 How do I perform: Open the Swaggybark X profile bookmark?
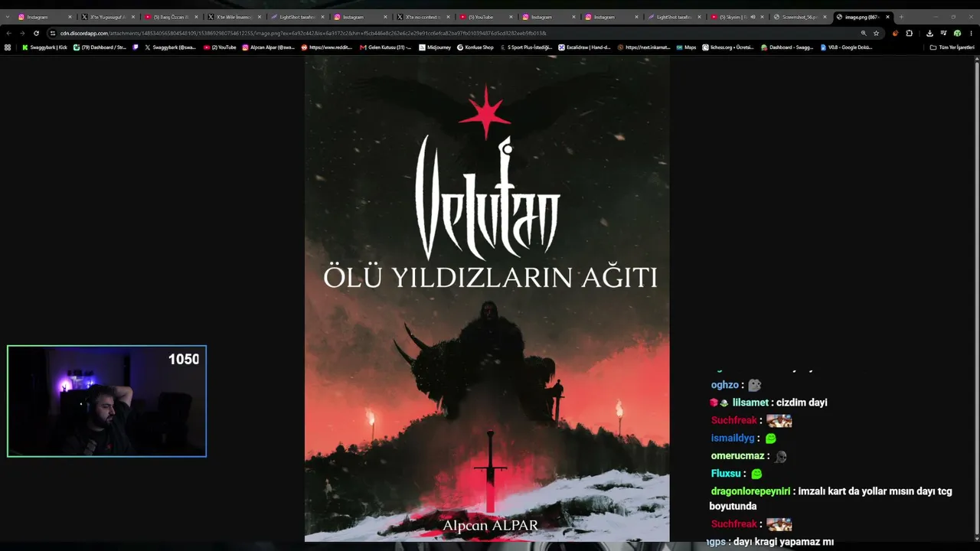(170, 47)
